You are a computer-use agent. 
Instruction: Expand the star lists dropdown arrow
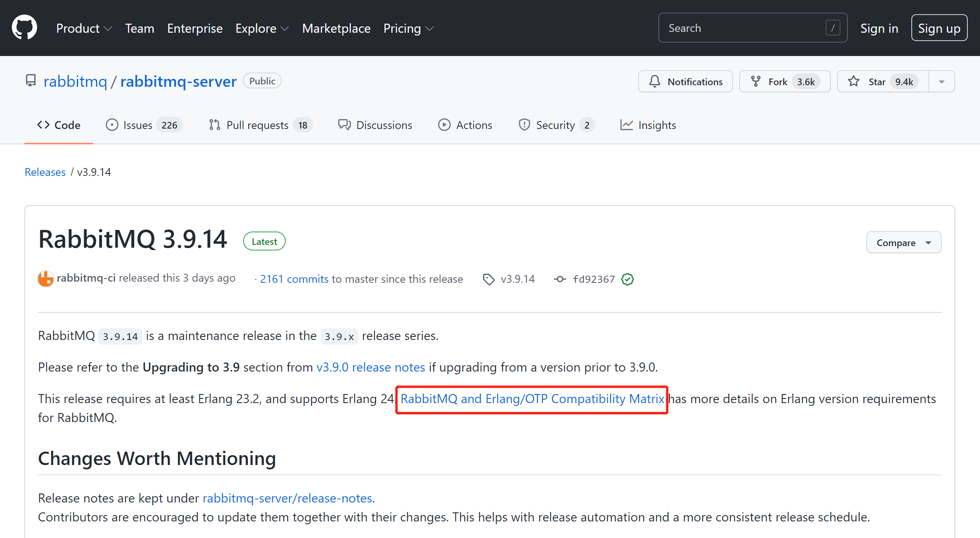click(942, 82)
